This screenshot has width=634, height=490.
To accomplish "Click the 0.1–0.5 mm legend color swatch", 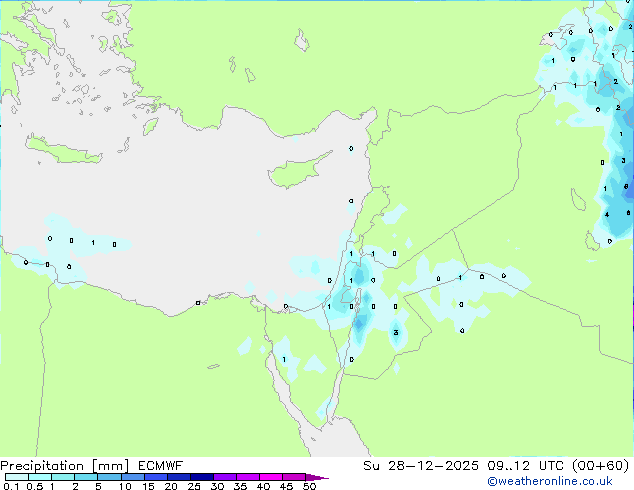I will [17, 477].
